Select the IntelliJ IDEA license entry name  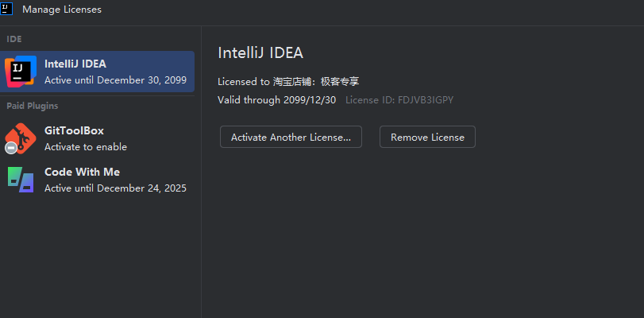75,64
